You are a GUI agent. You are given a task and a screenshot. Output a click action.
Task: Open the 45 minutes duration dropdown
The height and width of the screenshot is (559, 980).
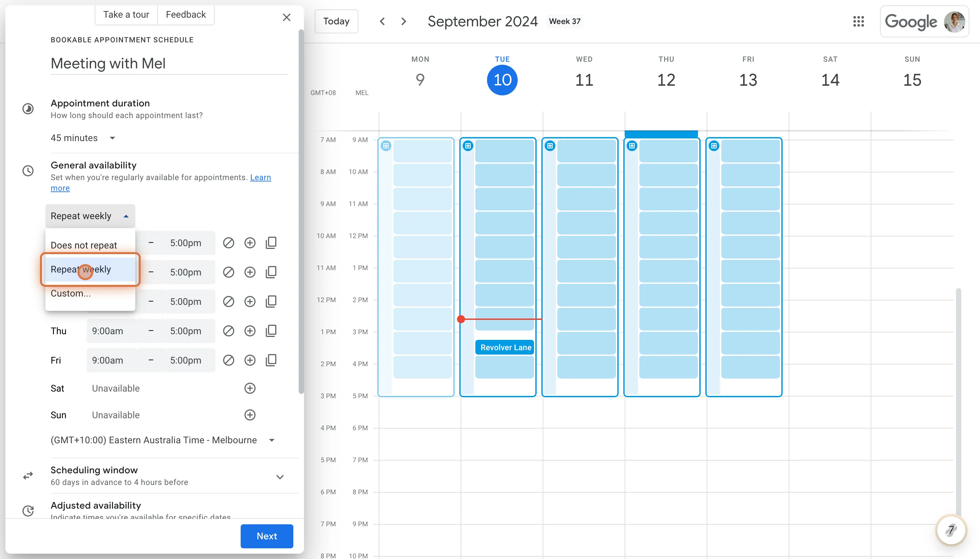point(83,138)
